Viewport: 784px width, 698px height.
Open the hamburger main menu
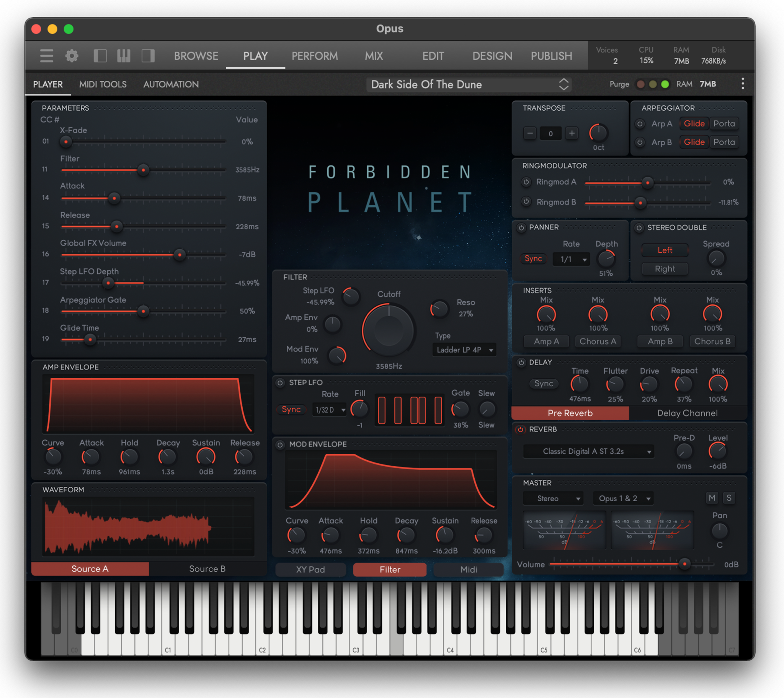[46, 56]
